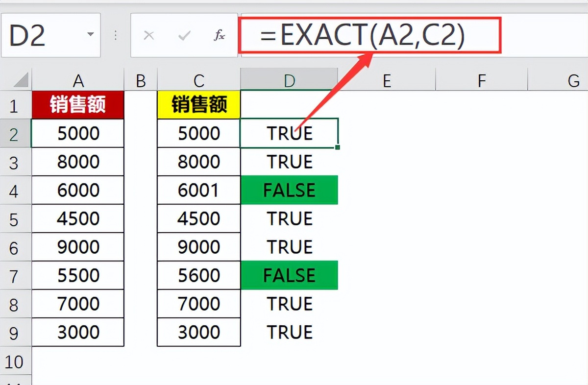Select cell D2 showing TRUE
Viewport: 588px width, 385px height.
pyautogui.click(x=289, y=133)
